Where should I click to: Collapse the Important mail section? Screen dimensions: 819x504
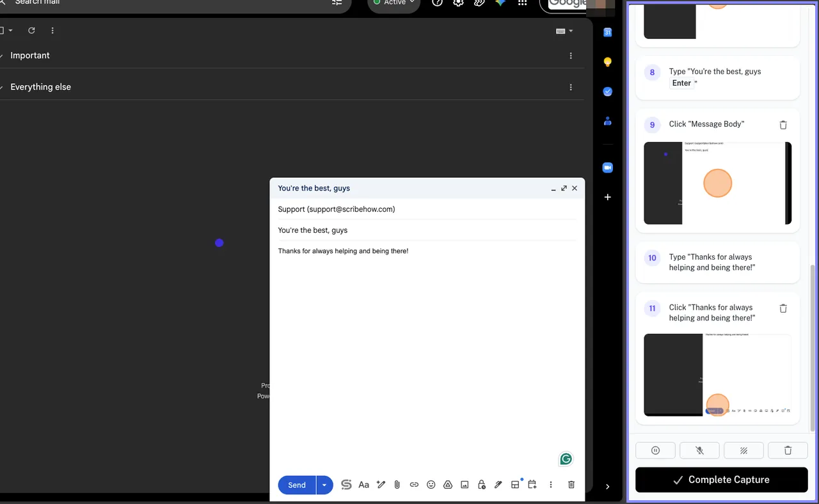click(2, 56)
